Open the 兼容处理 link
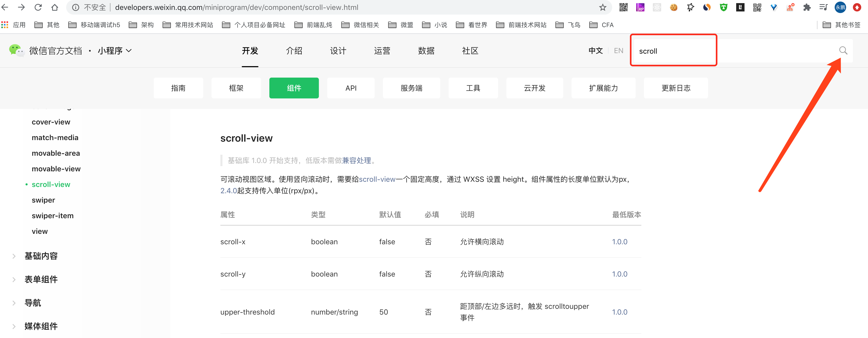Image resolution: width=868 pixels, height=338 pixels. pos(356,160)
